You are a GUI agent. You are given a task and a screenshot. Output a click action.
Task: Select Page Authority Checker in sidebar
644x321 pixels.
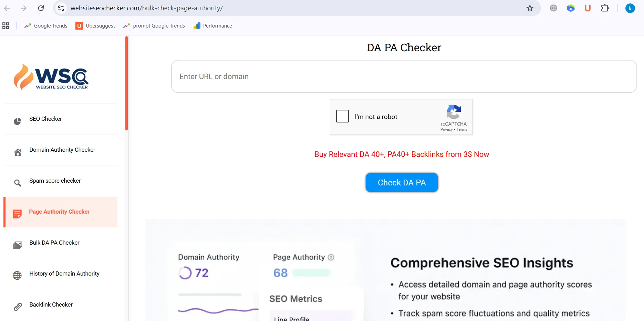tap(59, 212)
